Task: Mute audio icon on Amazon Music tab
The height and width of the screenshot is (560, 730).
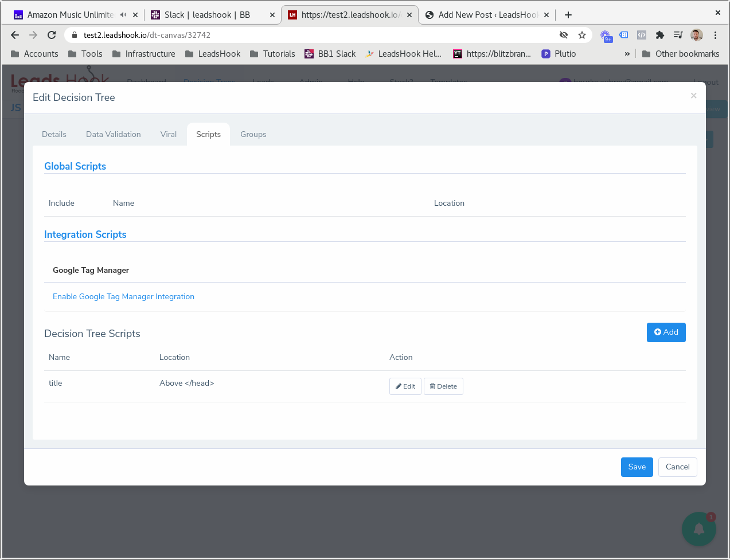Action: pos(123,15)
